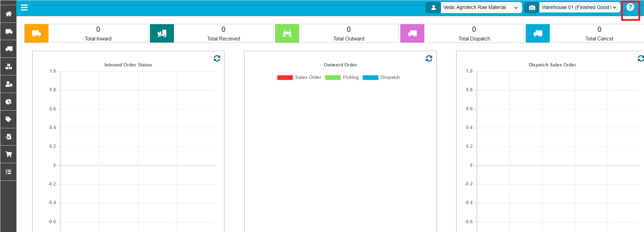
Task: Click the Total Received forklift tile
Action: click(162, 34)
